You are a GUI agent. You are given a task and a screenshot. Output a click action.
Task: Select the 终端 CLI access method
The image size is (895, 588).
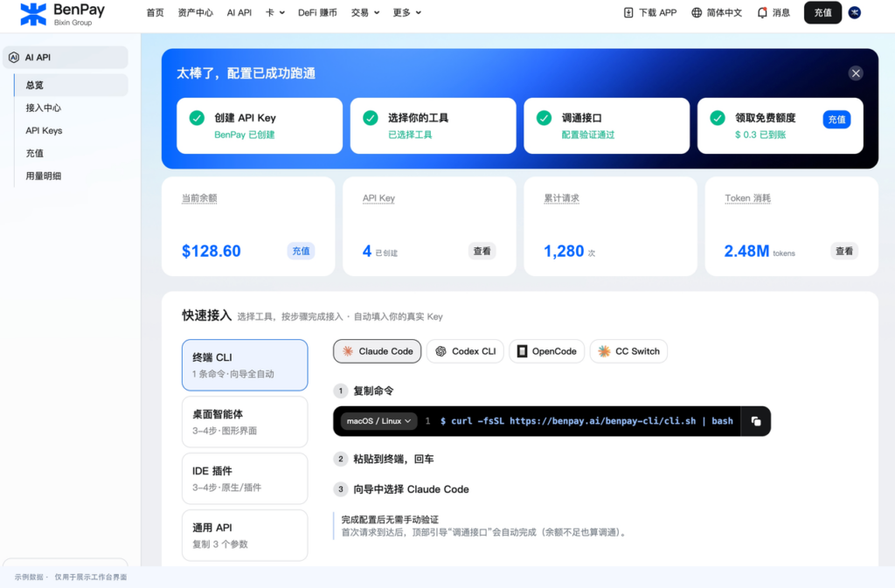click(245, 365)
